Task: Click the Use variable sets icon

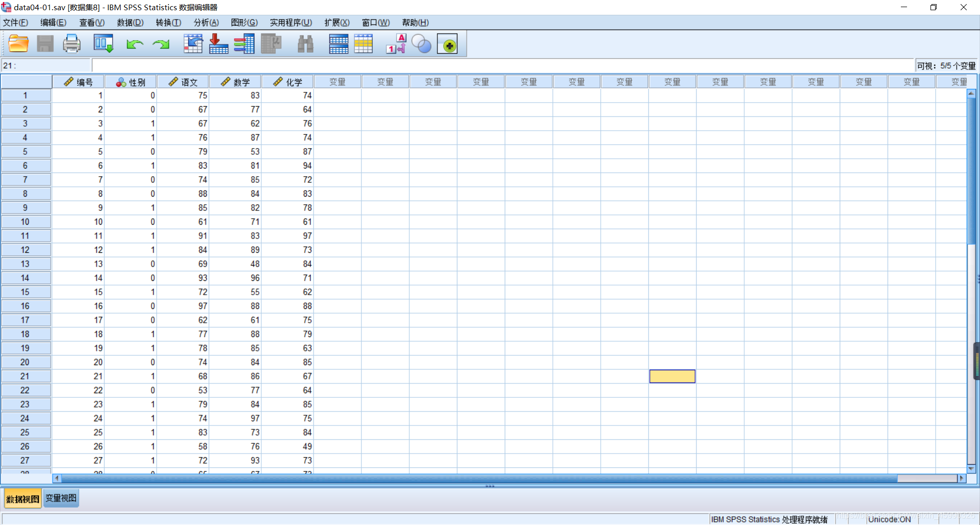Action: click(422, 44)
